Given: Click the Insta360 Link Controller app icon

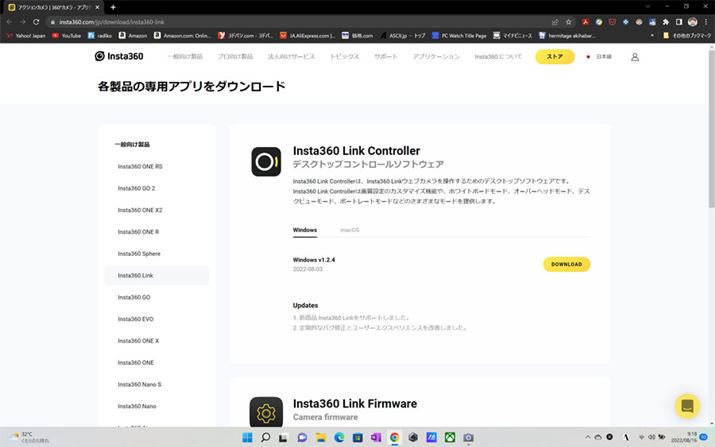Looking at the screenshot, I should [266, 161].
